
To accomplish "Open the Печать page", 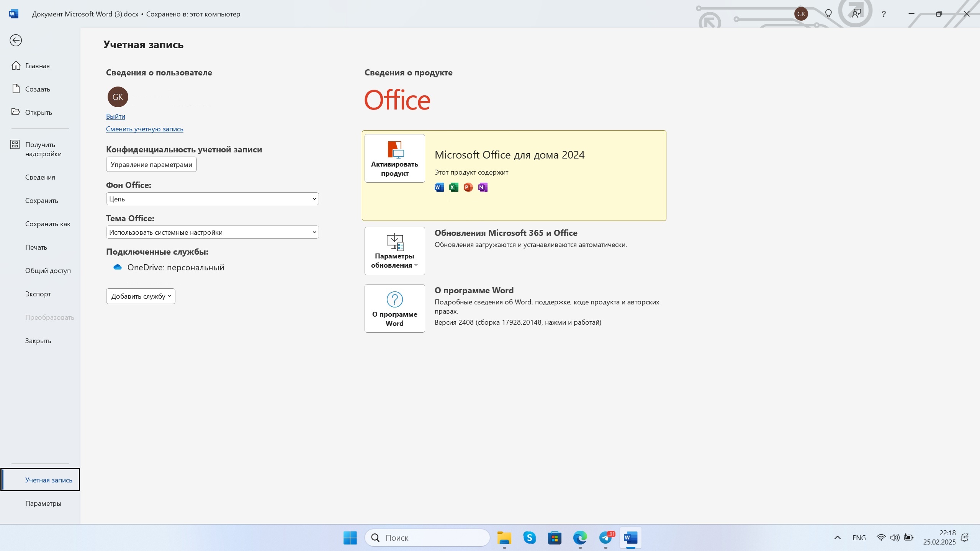I will pos(40,247).
